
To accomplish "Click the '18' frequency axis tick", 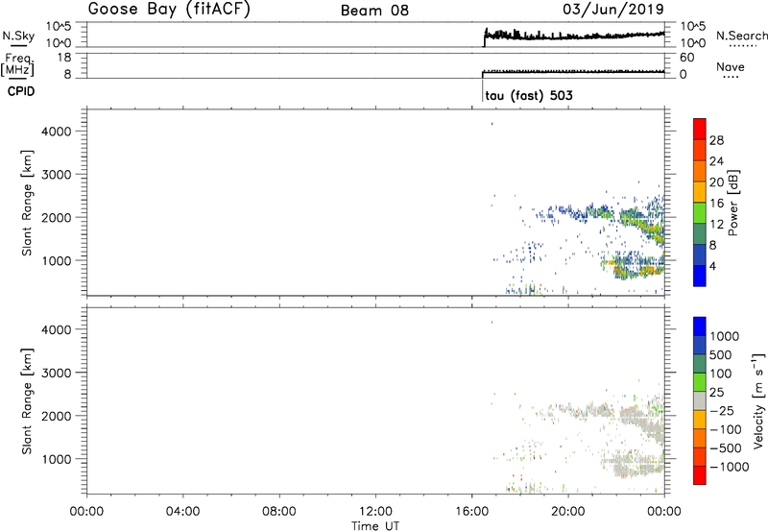I will [64, 58].
